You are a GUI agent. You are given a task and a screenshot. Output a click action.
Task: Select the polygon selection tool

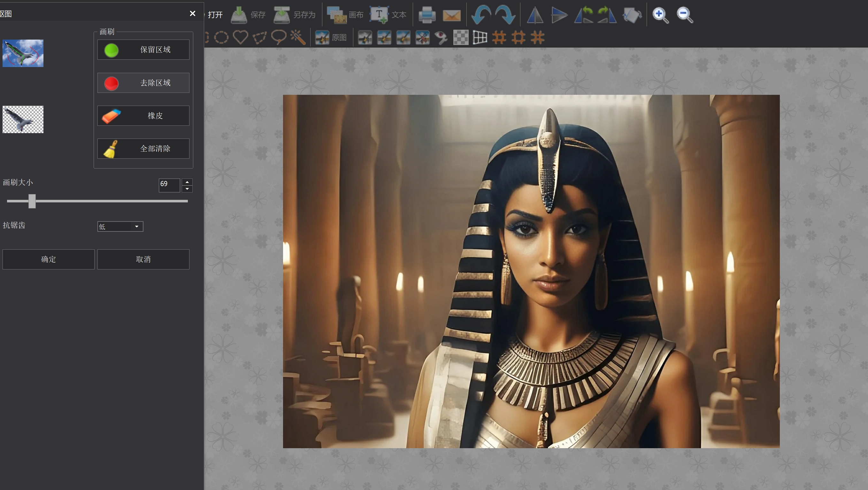pos(259,37)
